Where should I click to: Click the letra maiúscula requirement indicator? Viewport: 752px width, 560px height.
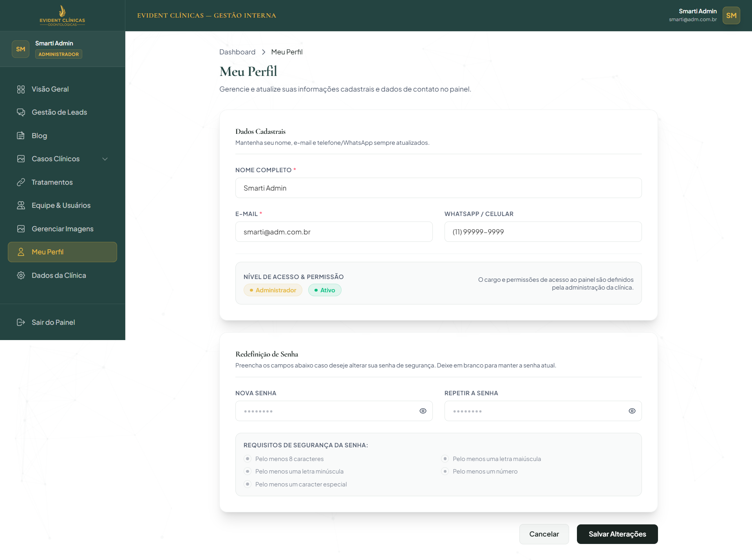[445, 459]
